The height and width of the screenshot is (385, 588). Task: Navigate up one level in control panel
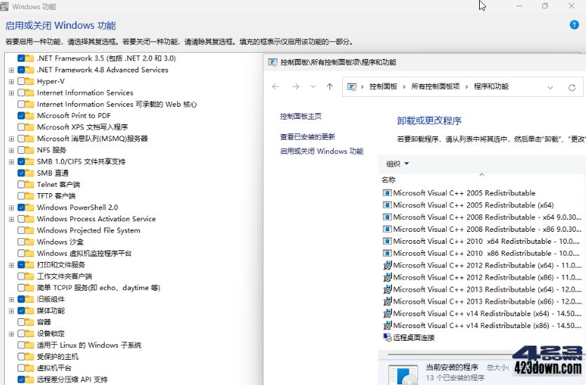(x=329, y=86)
